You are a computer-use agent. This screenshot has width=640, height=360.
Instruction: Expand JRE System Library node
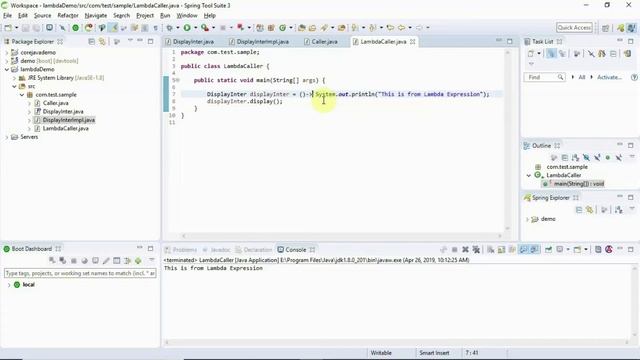pyautogui.click(x=14, y=78)
